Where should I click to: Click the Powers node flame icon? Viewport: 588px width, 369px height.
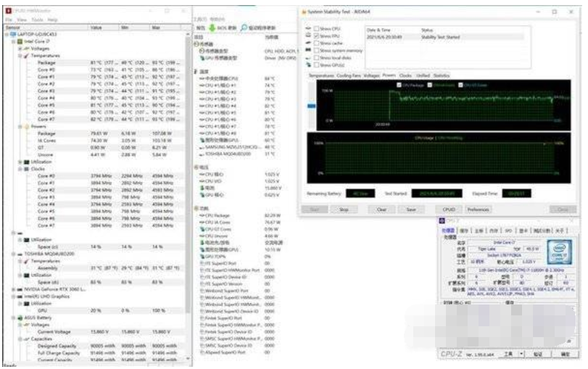click(26, 126)
